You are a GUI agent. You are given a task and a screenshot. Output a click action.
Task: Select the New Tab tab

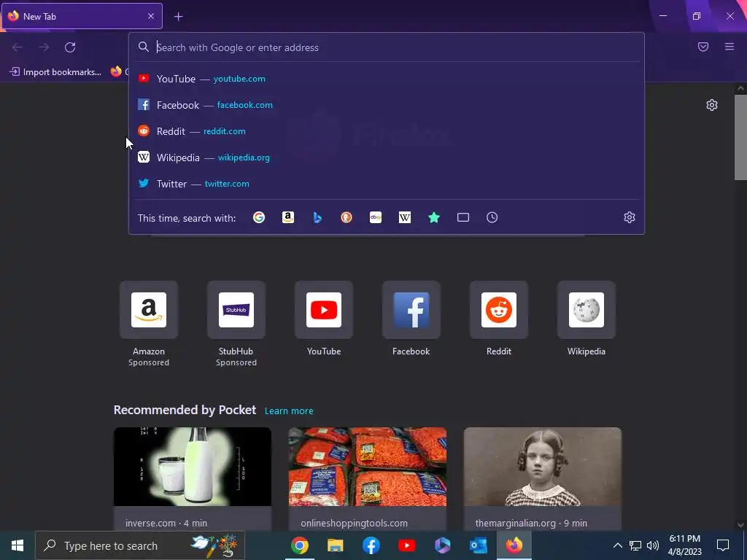[x=82, y=16]
